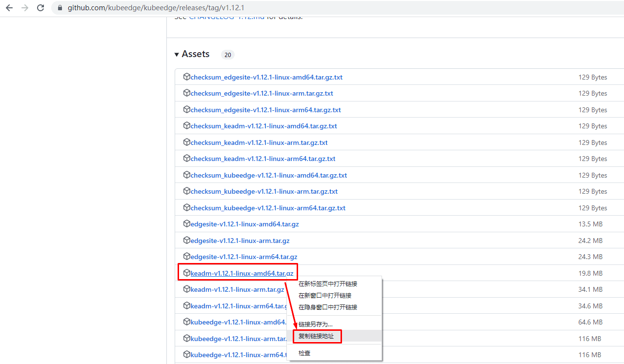The width and height of the screenshot is (624, 364).
Task: Click the Assets count badge 20
Action: pos(228,55)
